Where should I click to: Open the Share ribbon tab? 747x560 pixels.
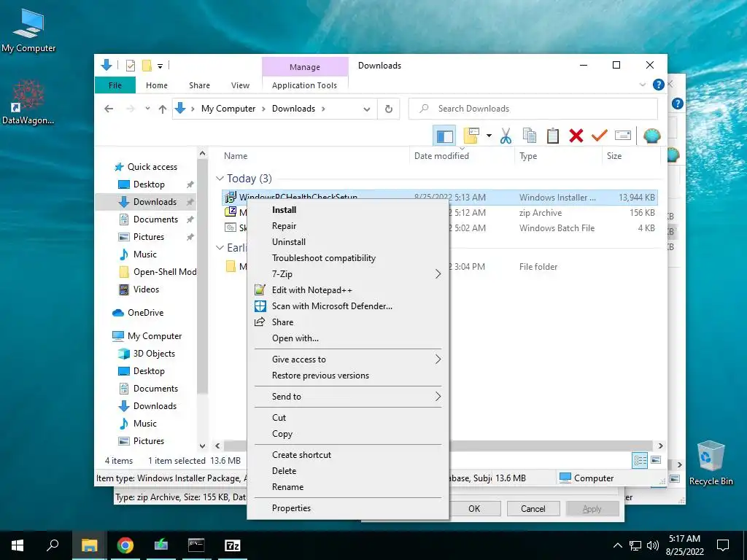199,85
